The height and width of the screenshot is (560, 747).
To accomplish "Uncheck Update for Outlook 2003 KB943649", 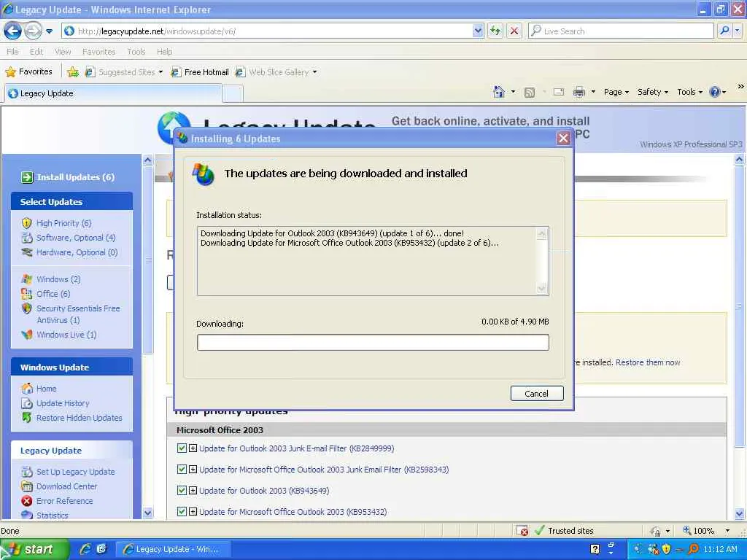I will click(182, 491).
